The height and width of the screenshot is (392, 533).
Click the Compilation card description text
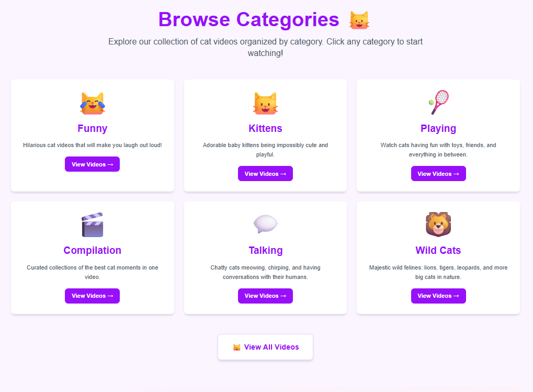pos(92,272)
